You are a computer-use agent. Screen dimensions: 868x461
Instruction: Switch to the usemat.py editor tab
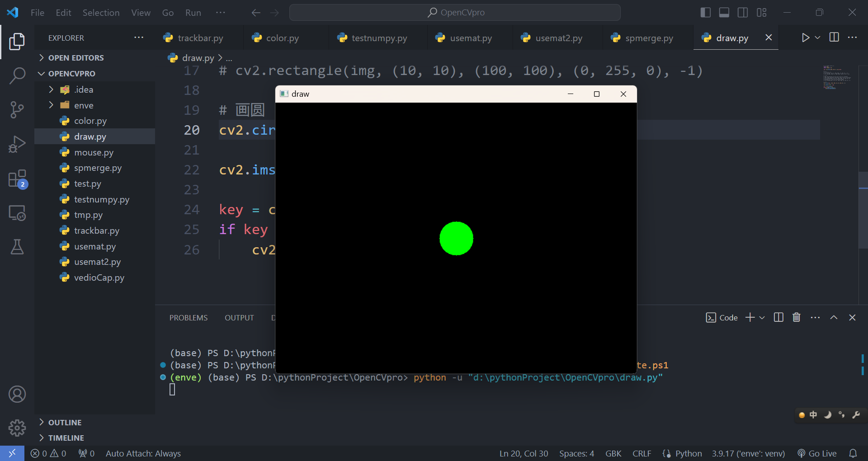click(470, 38)
